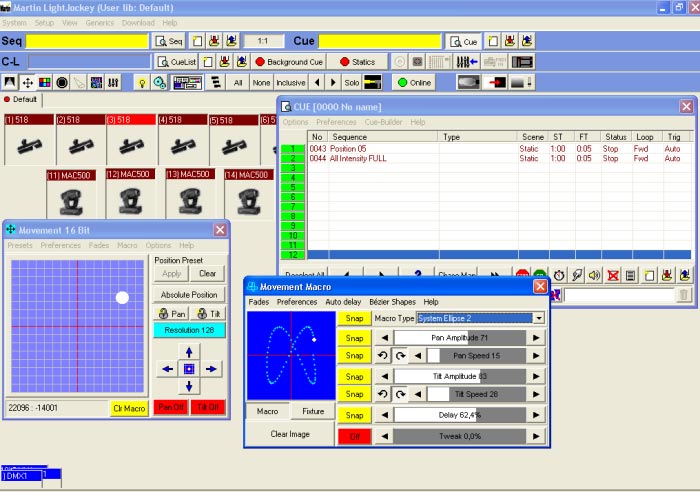The image size is (700, 492).
Task: Click the Save CueList icon in C-L row
Action: click(225, 62)
